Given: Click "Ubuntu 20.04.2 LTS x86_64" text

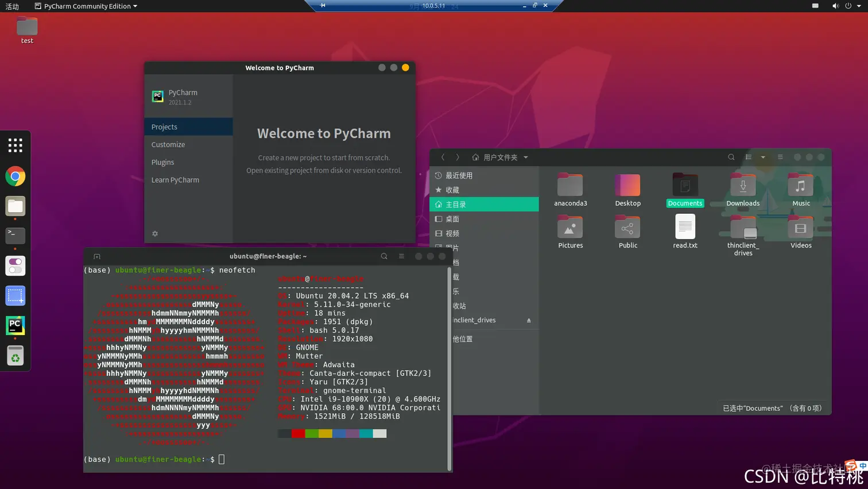Looking at the screenshot, I should 352,296.
